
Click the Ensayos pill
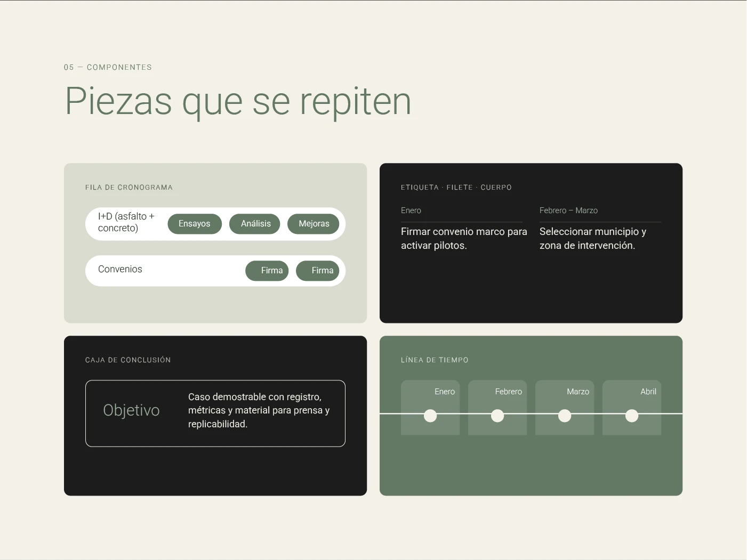195,224
